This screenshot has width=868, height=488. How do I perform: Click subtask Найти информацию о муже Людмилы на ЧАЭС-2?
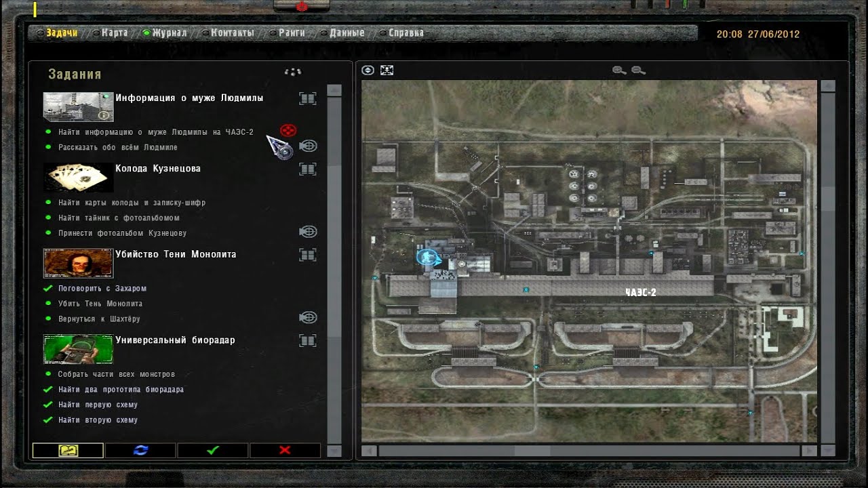[x=156, y=132]
